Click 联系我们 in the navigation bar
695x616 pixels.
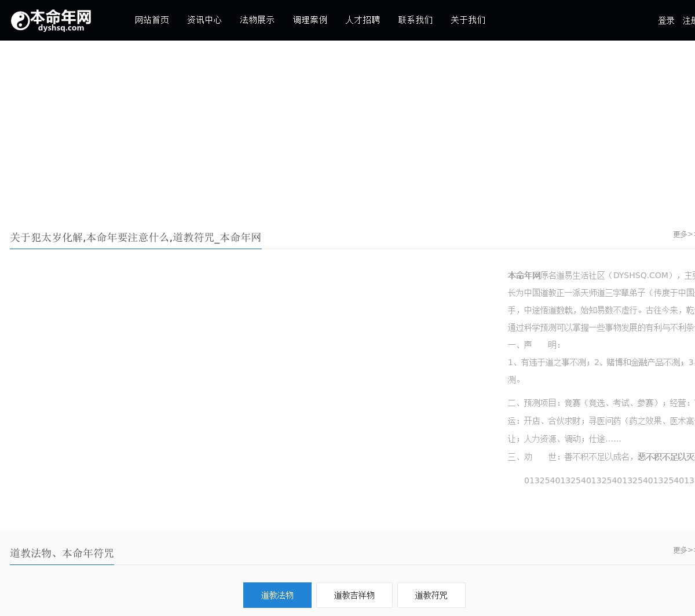415,20
